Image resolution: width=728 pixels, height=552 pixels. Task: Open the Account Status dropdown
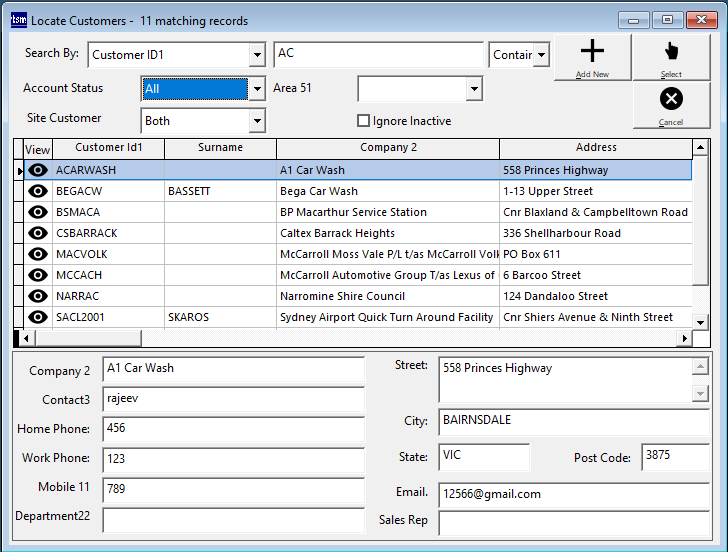click(257, 89)
